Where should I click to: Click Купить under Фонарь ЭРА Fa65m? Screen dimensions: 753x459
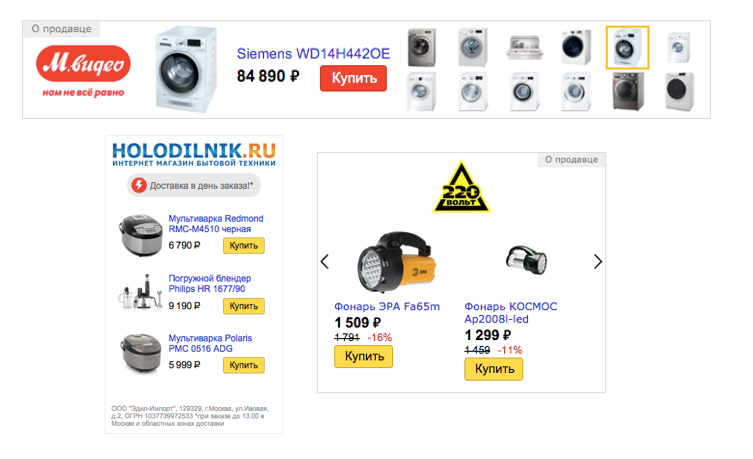tap(364, 357)
